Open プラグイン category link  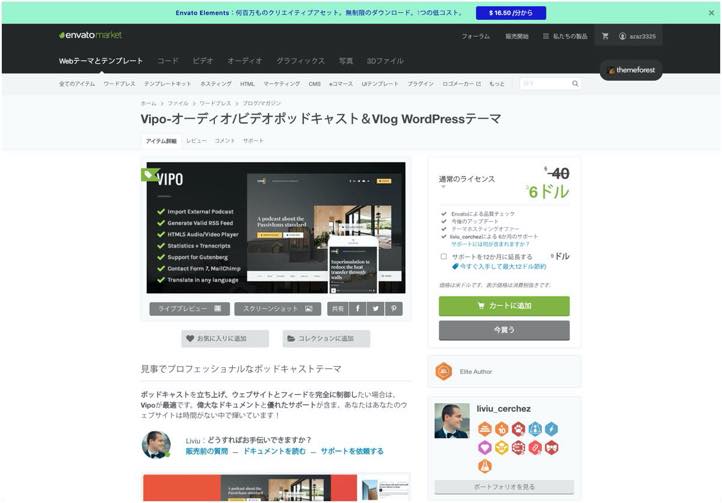tap(420, 84)
